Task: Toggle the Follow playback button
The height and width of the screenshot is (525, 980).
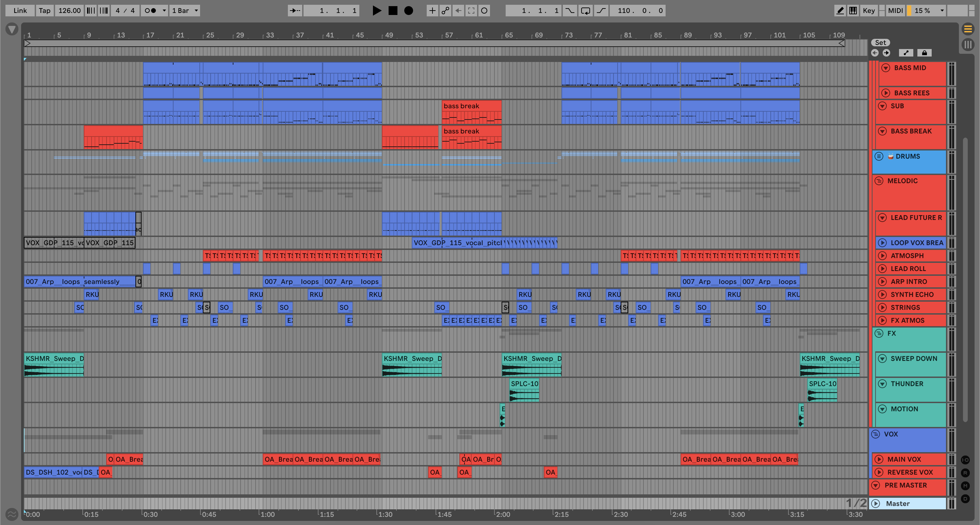Action: [x=295, y=11]
